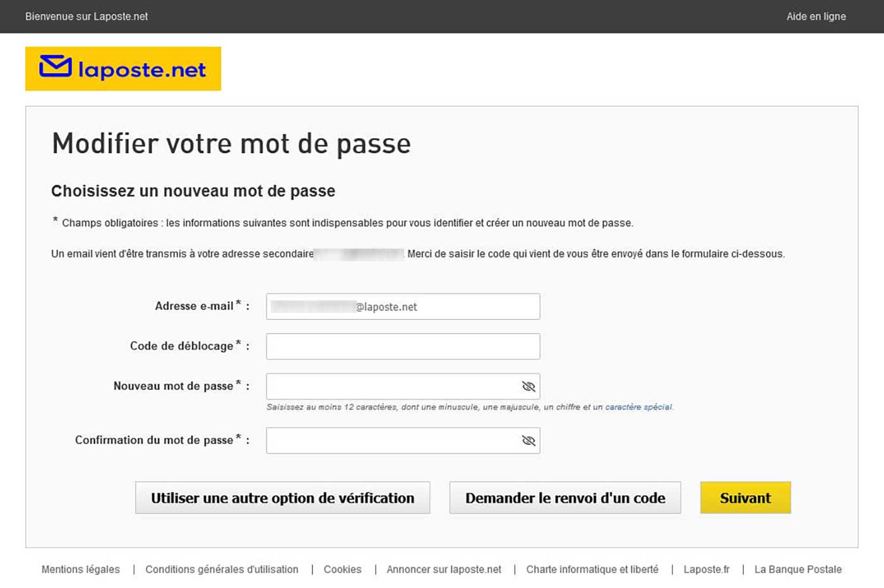This screenshot has height=588, width=884.
Task: Open Conditions générales d'utilisation
Action: [222, 569]
